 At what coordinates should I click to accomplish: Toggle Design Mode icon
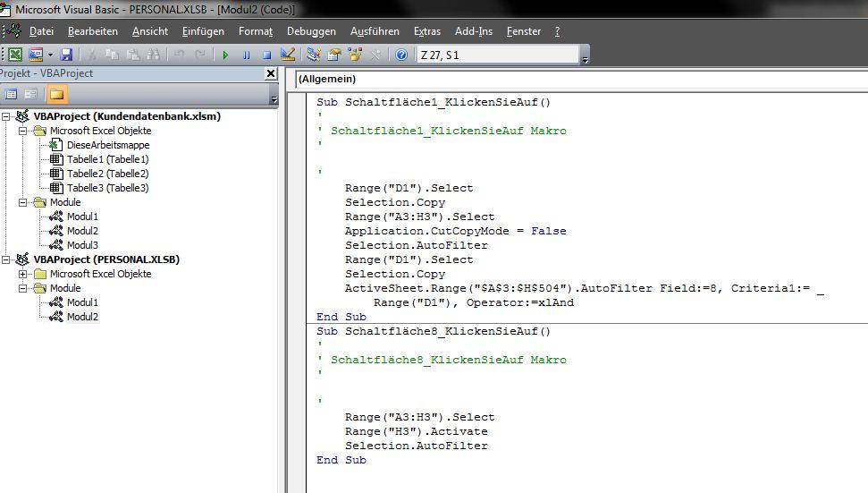tap(287, 55)
